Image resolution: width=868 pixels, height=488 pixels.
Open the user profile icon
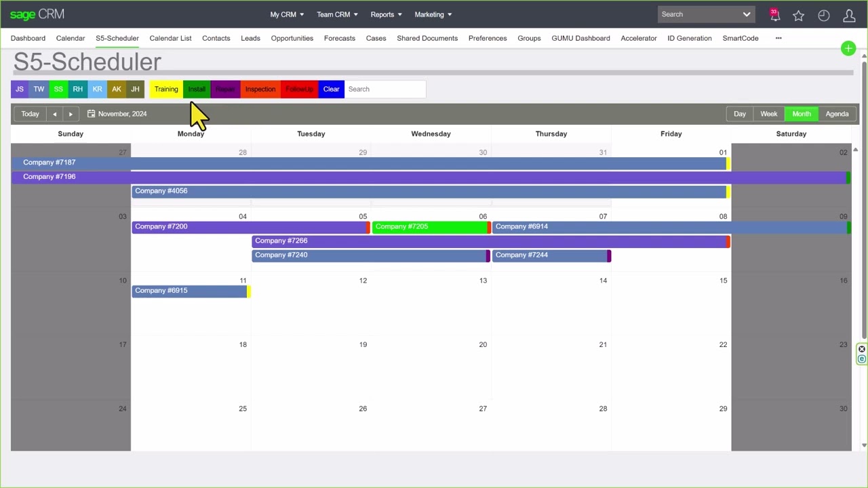click(x=849, y=15)
